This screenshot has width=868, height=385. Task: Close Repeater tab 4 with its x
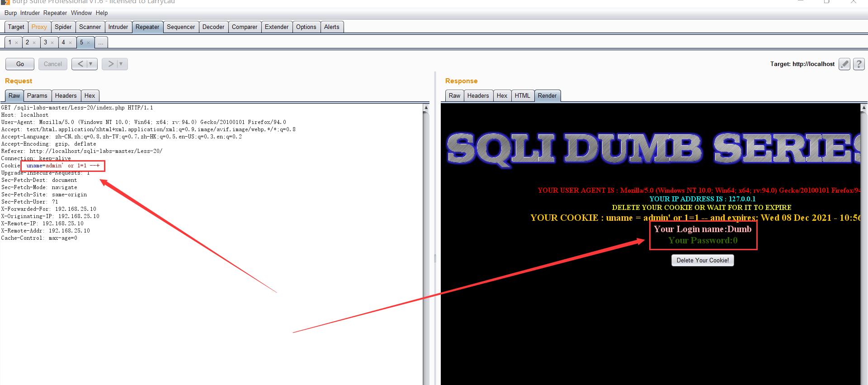(x=70, y=43)
